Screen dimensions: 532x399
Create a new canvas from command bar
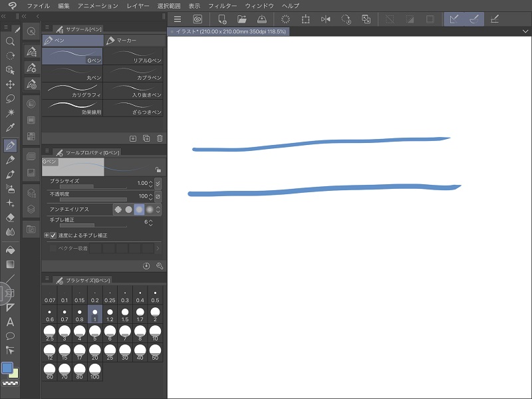(x=222, y=19)
